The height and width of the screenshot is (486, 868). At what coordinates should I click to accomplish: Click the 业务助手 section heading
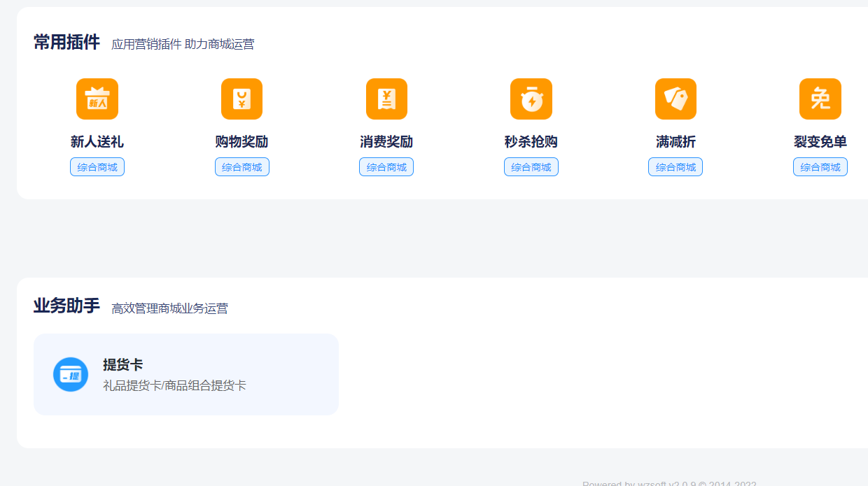click(x=66, y=306)
